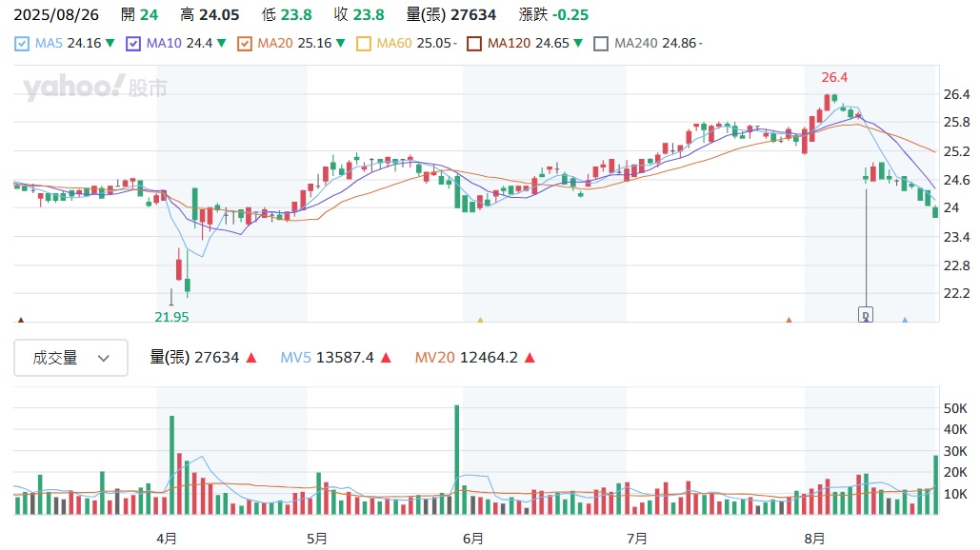Screen dimensions: 980x550
Task: Click the latest green volume bar at far right
Action: tap(935, 484)
